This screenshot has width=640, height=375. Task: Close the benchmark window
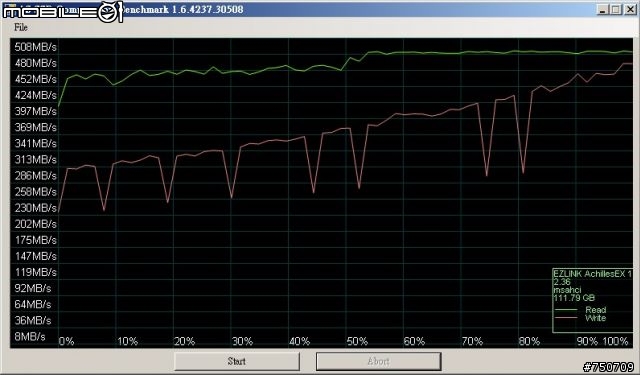click(630, 9)
